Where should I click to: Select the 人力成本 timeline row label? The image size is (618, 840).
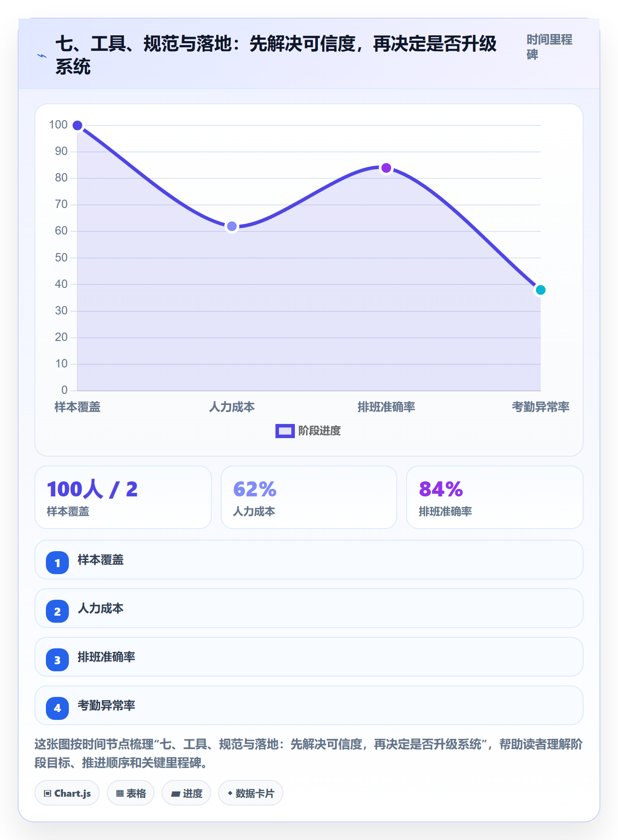[101, 609]
